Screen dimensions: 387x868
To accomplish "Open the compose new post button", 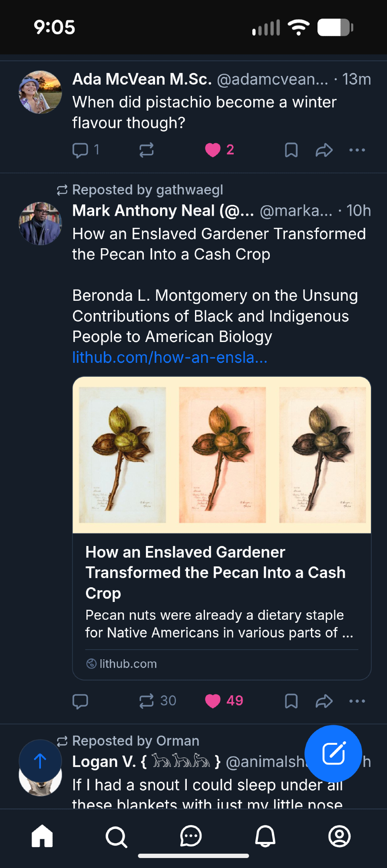I will point(333,753).
